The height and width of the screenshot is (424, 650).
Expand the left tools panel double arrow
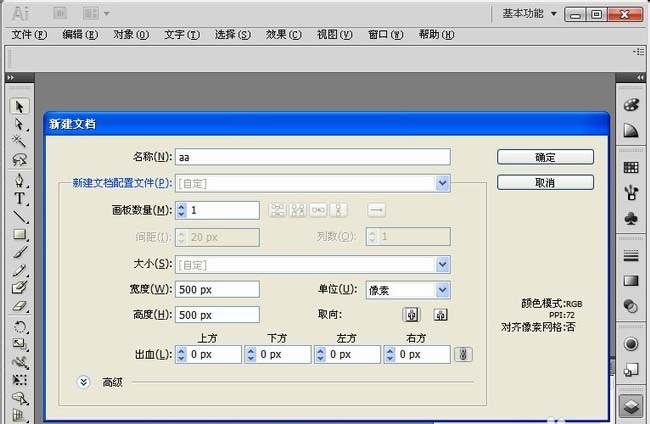11,78
